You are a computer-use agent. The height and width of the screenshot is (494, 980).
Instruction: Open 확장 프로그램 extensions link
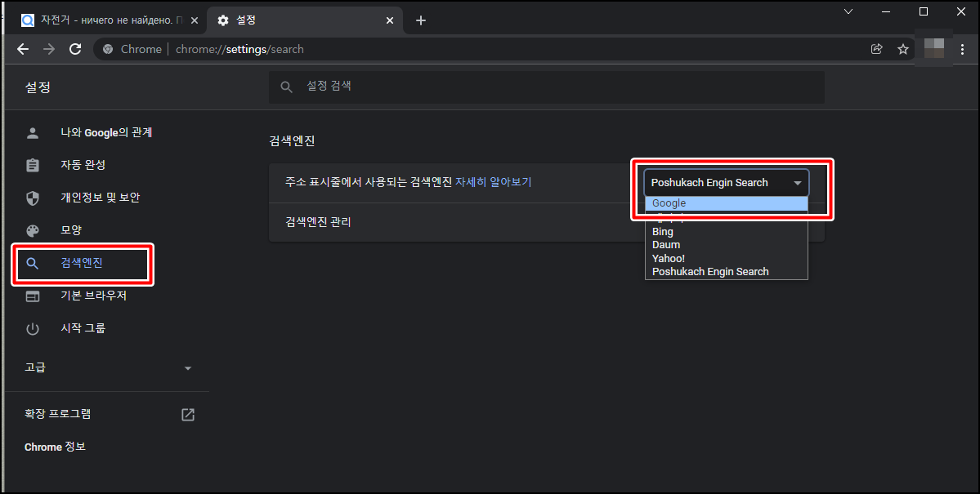[x=57, y=414]
